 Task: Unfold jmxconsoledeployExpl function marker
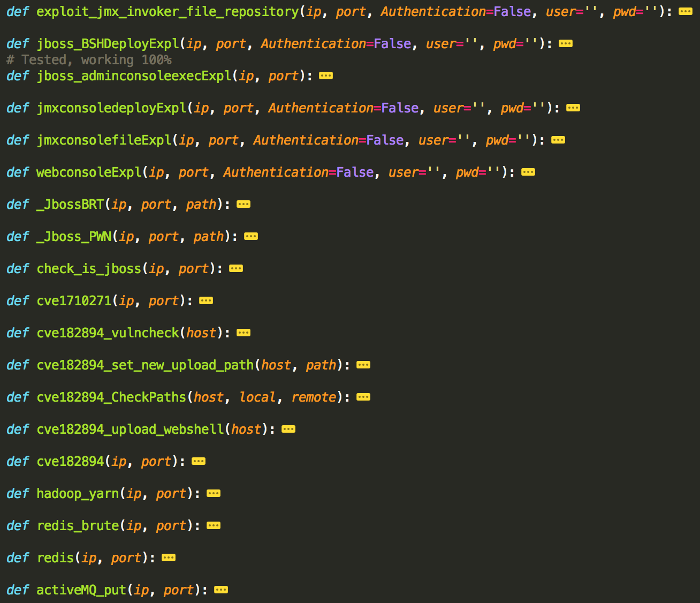[x=573, y=108]
